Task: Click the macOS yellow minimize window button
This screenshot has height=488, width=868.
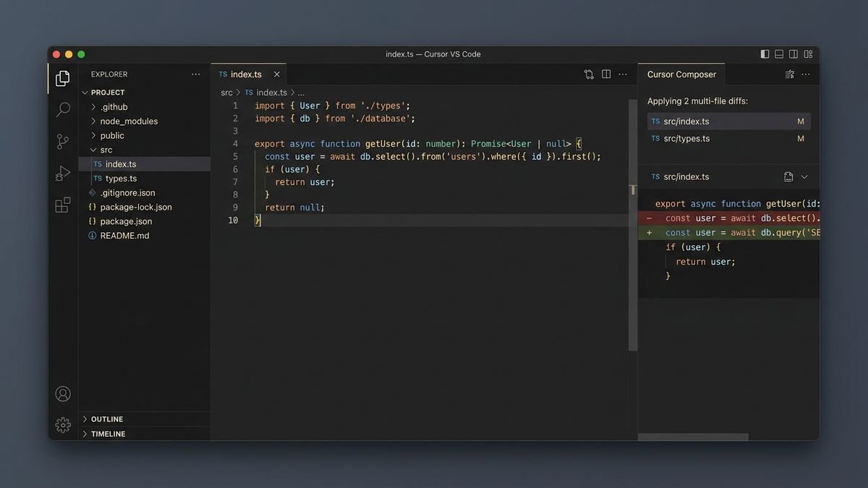Action: point(69,54)
